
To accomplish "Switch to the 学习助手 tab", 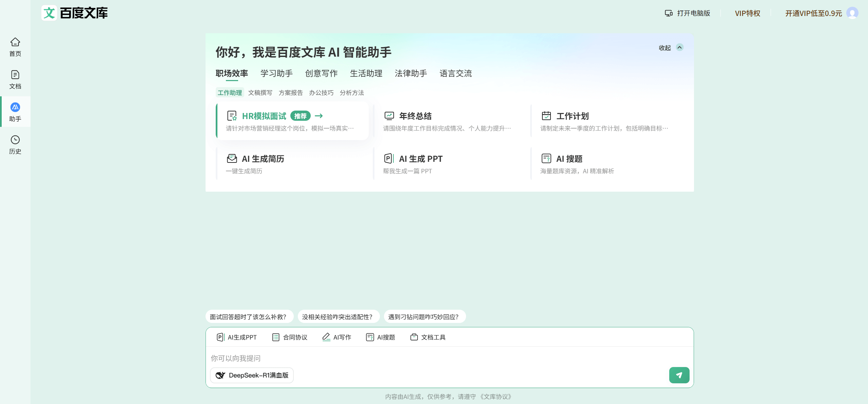I will point(276,73).
